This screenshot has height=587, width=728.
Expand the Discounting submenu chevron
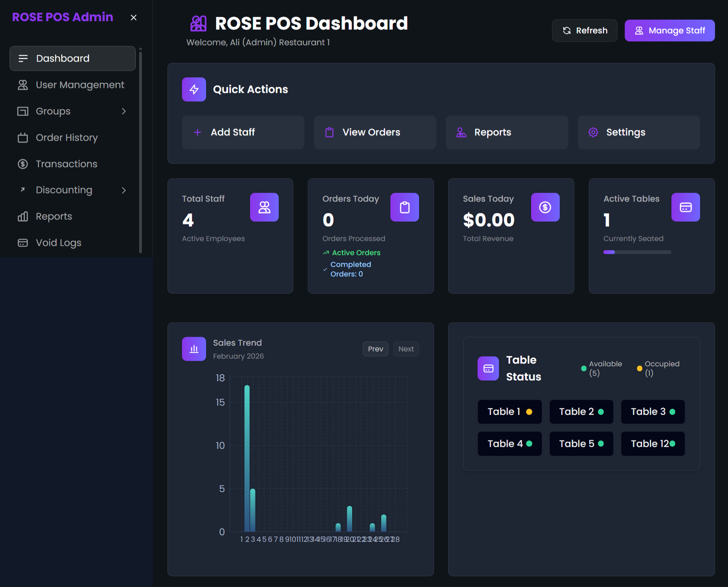point(124,190)
